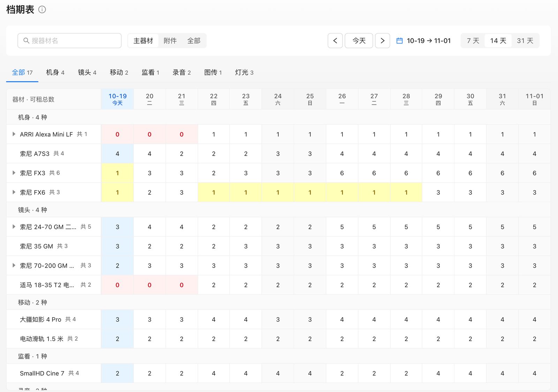558x392 pixels.
Task: Expand 索尼 24-70 GM row
Action: 14,226
